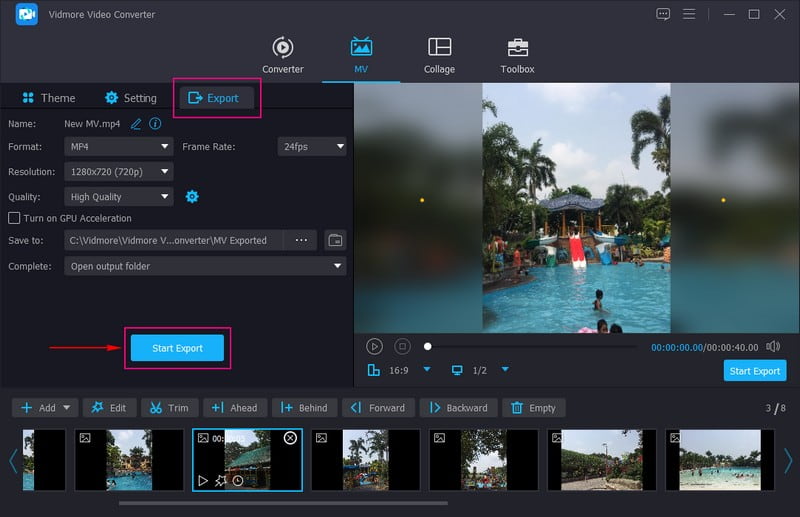Open the Toolbox tab

(x=517, y=56)
